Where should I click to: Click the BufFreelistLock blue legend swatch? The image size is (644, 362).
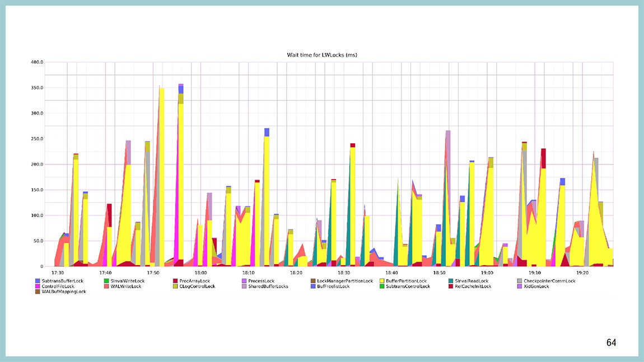tap(313, 286)
